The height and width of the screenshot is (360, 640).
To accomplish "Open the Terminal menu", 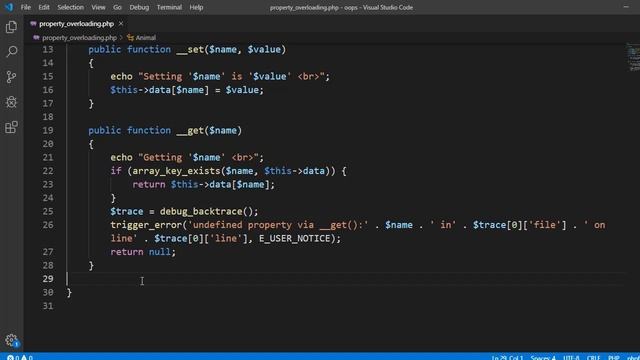I will (x=169, y=7).
